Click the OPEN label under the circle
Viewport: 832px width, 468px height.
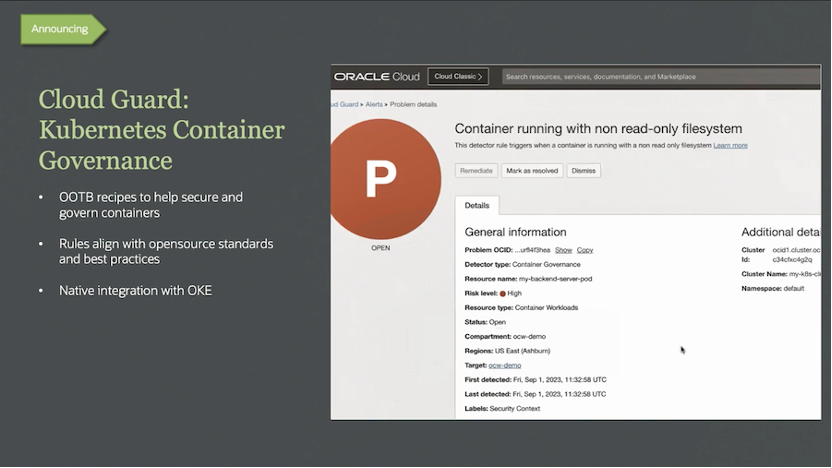380,248
